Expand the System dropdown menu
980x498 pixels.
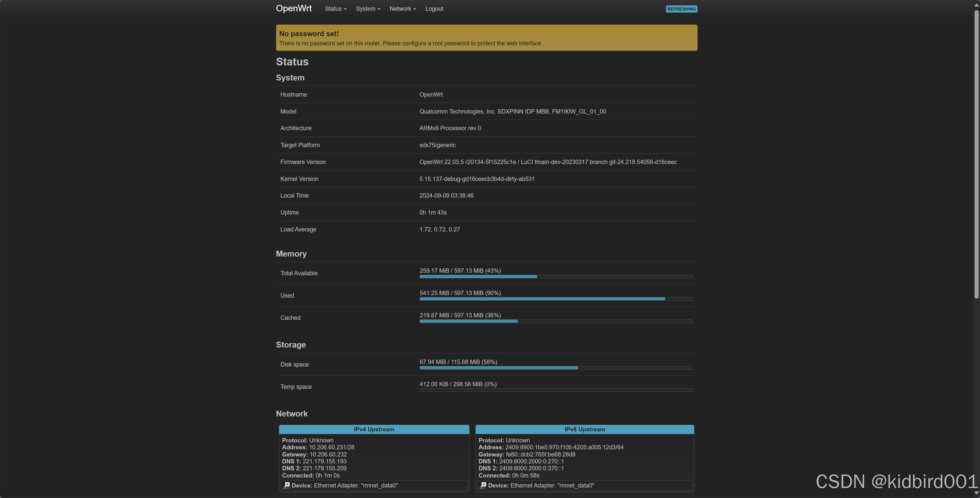[x=368, y=9]
